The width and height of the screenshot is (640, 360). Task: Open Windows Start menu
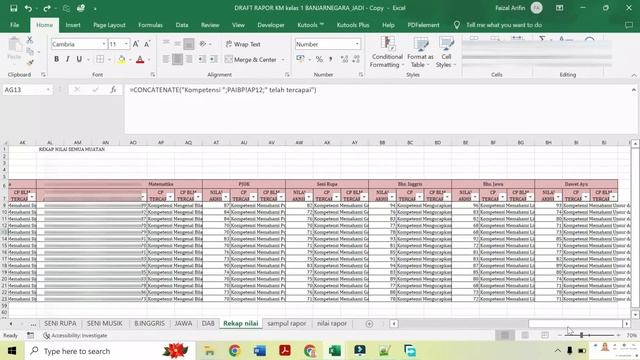(12, 351)
